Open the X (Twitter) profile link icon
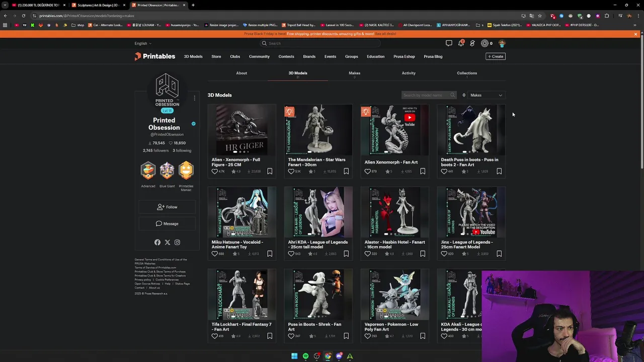This screenshot has width=644, height=362. [168, 242]
